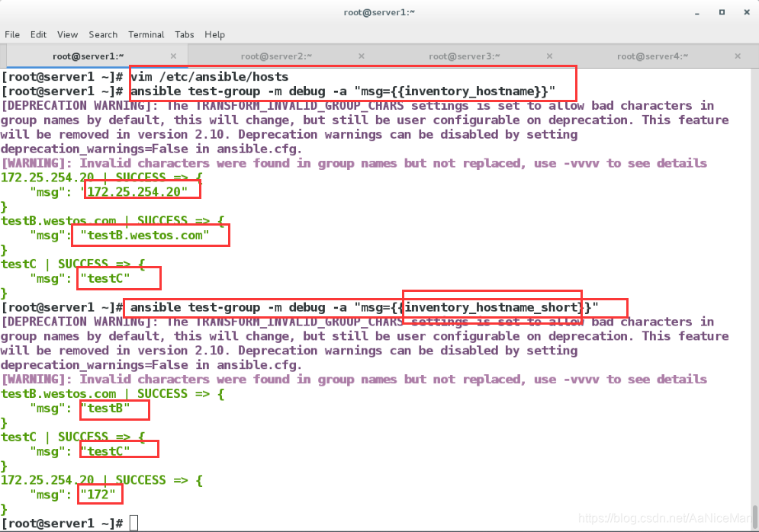Click the second [DEPRECATION WARNING] line
759x532 pixels.
click(357, 322)
